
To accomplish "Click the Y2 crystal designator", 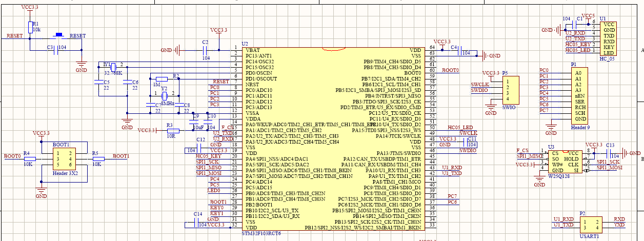I will [x=164, y=88].
